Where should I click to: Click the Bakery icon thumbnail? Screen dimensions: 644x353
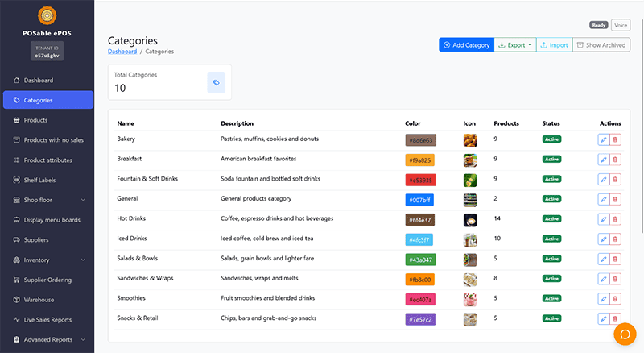pyautogui.click(x=470, y=140)
